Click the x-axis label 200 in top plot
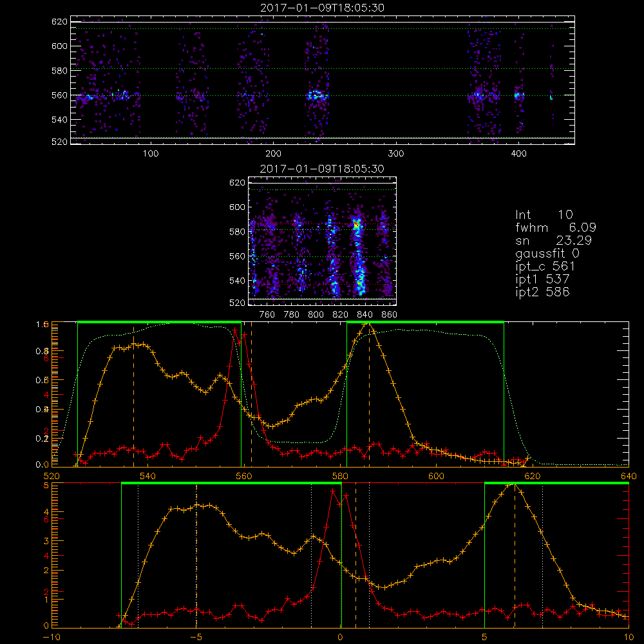 tap(273, 154)
